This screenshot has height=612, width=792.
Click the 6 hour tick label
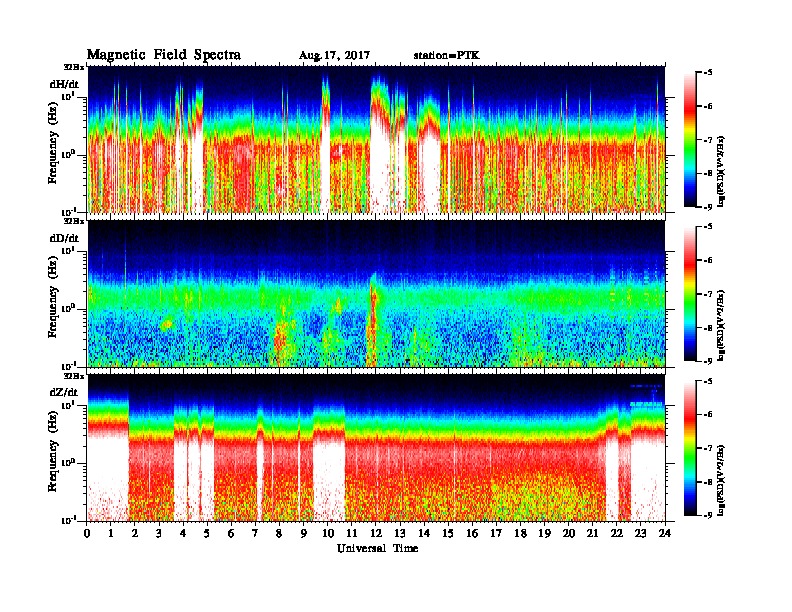(x=232, y=534)
